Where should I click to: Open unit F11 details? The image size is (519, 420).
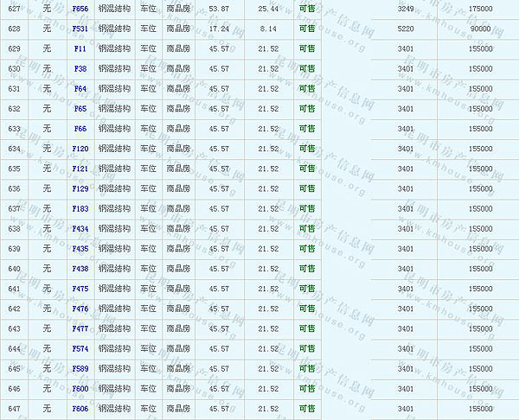(80, 48)
